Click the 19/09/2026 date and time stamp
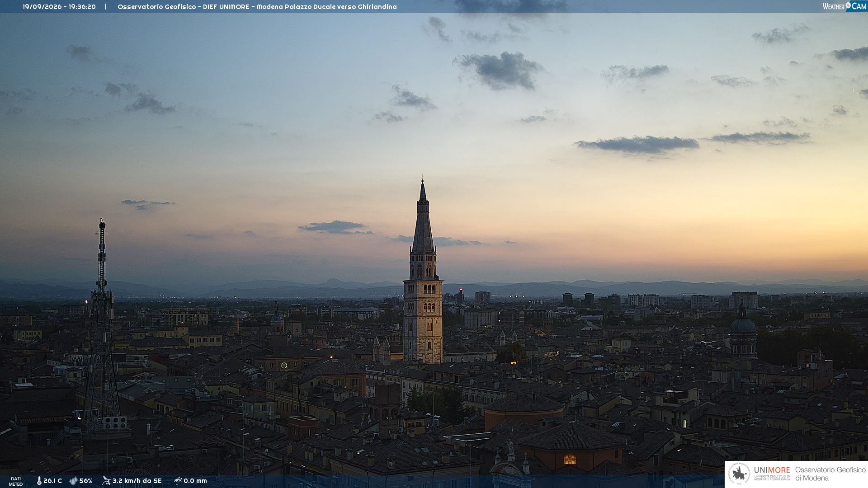Image resolution: width=868 pixels, height=488 pixels. 59,7
